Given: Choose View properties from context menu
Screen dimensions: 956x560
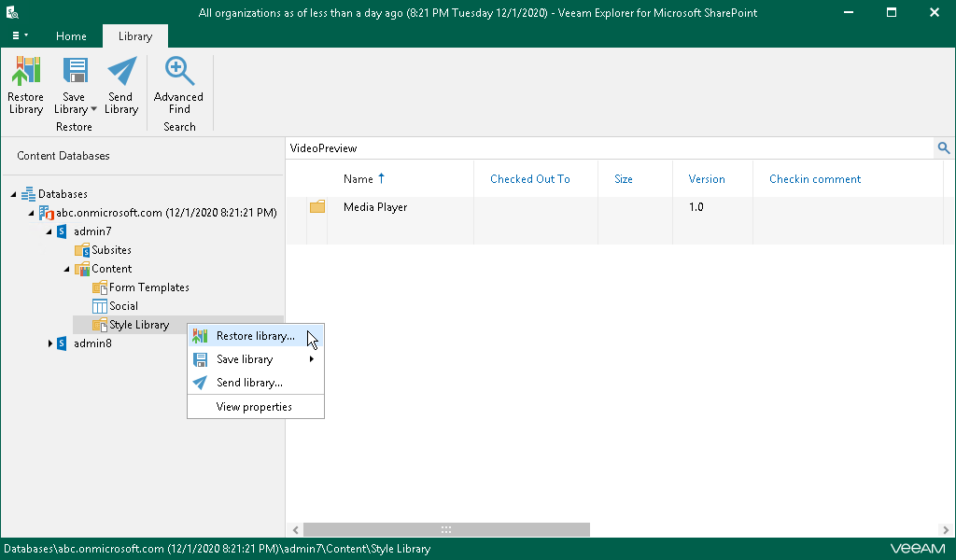Looking at the screenshot, I should tap(256, 407).
